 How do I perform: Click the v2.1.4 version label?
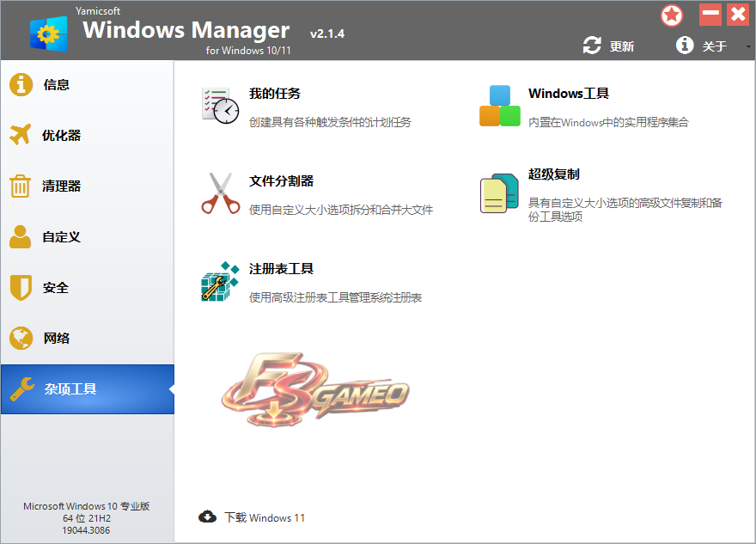click(x=327, y=34)
